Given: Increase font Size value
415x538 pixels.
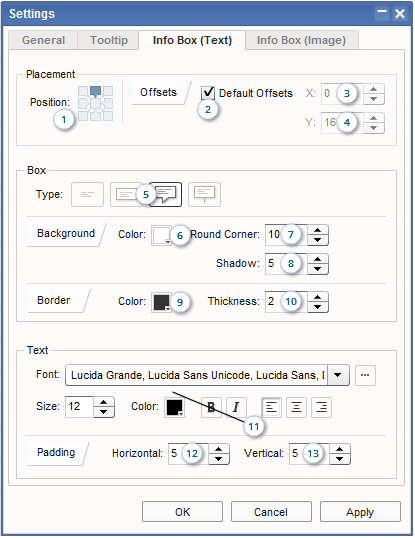Looking at the screenshot, I should click(x=104, y=402).
